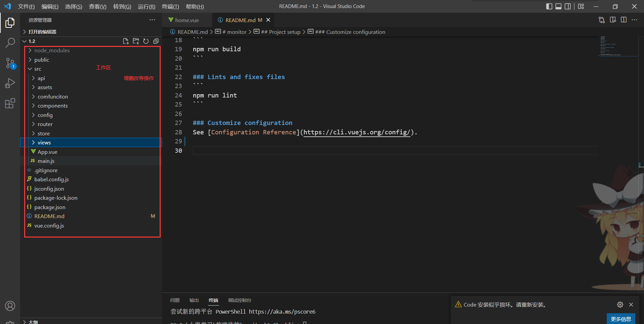Click the Project setup breadcrumb
The width and height of the screenshot is (644, 324).
click(x=280, y=32)
